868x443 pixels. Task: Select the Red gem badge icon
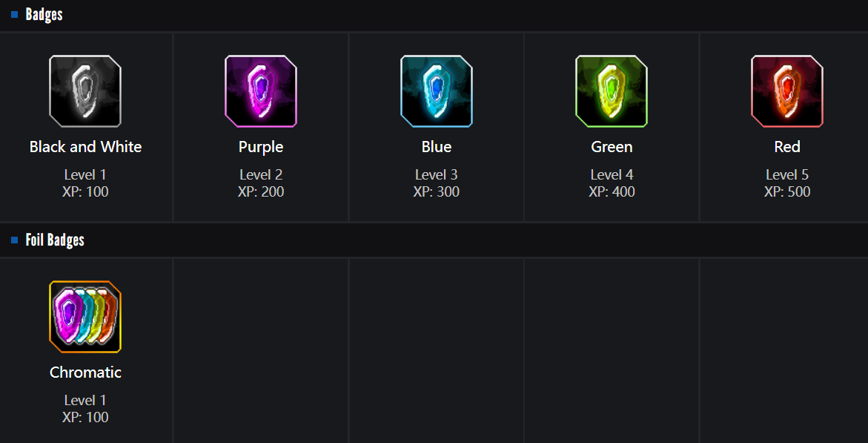787,91
